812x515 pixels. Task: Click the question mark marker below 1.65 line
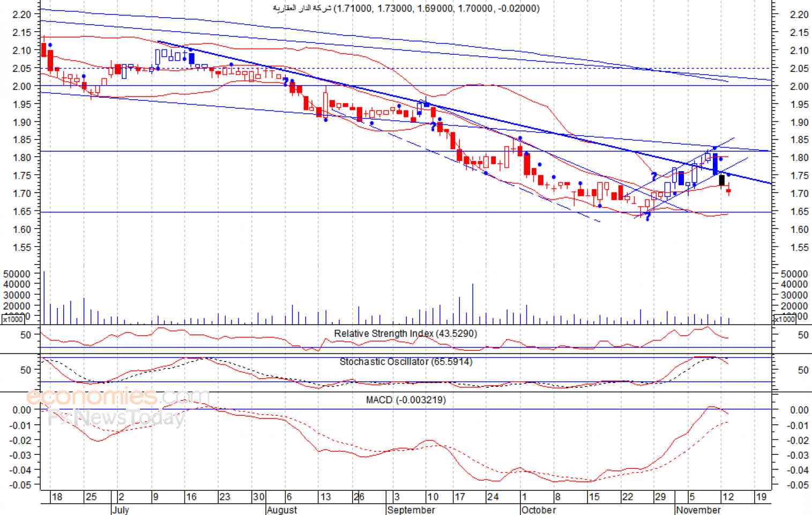coord(647,217)
